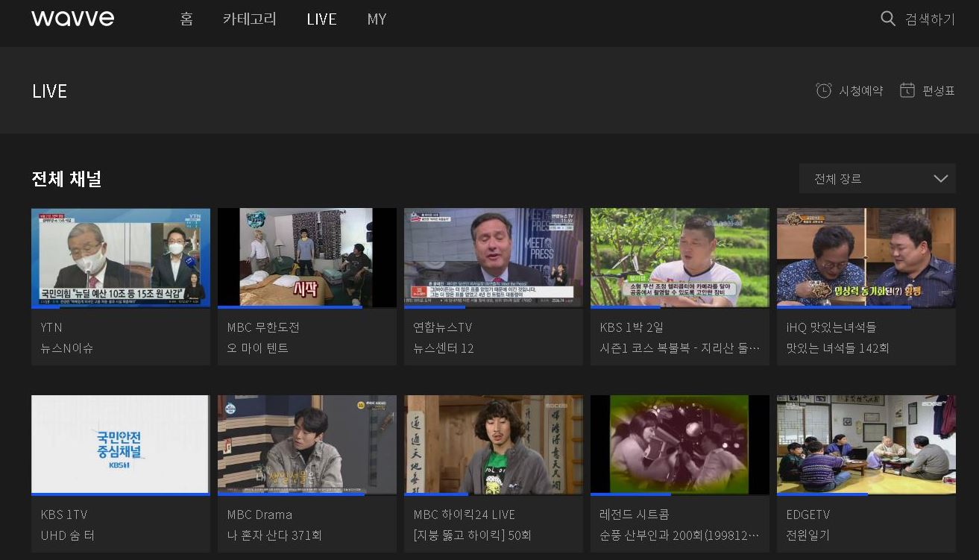The width and height of the screenshot is (979, 560).
Task: Click the 시청예약 alarm clock icon
Action: click(823, 90)
